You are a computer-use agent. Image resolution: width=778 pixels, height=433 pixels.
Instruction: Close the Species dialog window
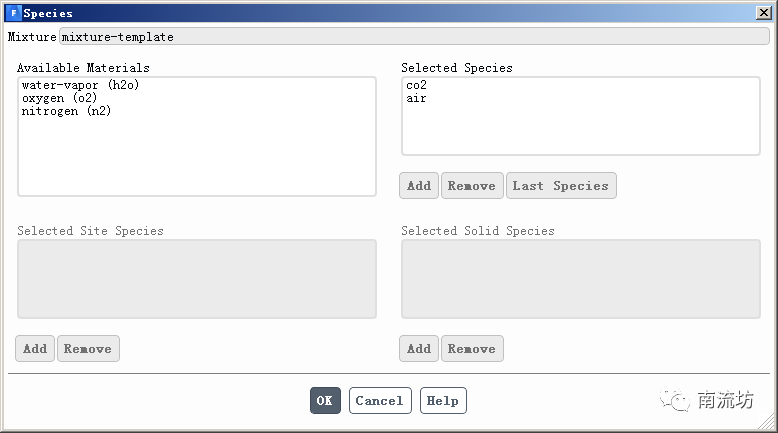[763, 13]
